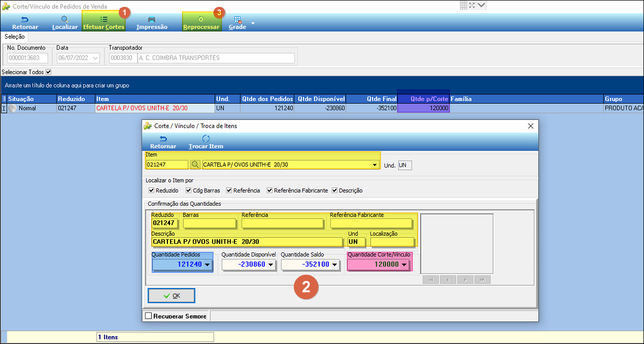Run Efetuar Cortes from the toolbar

point(104,23)
